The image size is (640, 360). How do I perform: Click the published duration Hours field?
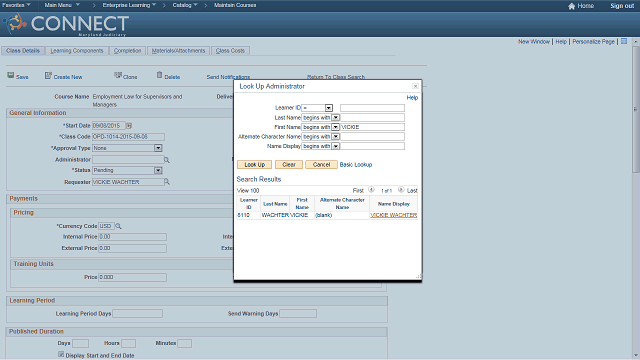(x=128, y=343)
